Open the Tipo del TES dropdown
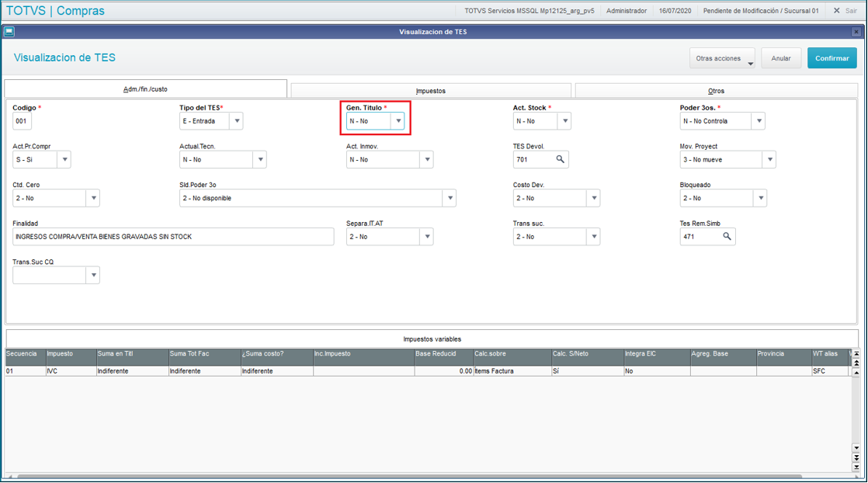Screen dimensions: 868x483 tap(237, 121)
